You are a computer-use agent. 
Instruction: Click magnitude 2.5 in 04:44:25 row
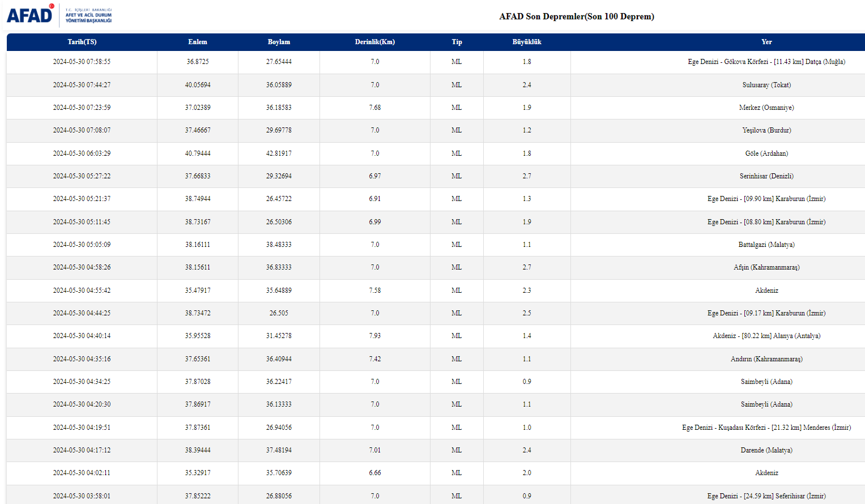click(527, 313)
